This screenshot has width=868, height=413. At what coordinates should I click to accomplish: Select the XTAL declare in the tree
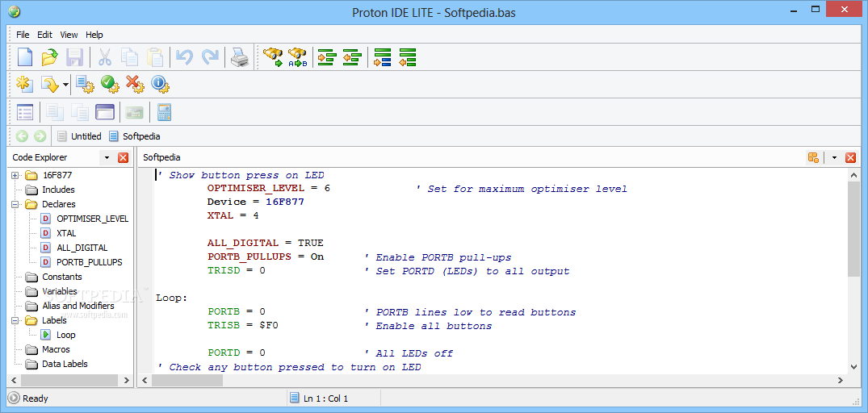(x=66, y=233)
